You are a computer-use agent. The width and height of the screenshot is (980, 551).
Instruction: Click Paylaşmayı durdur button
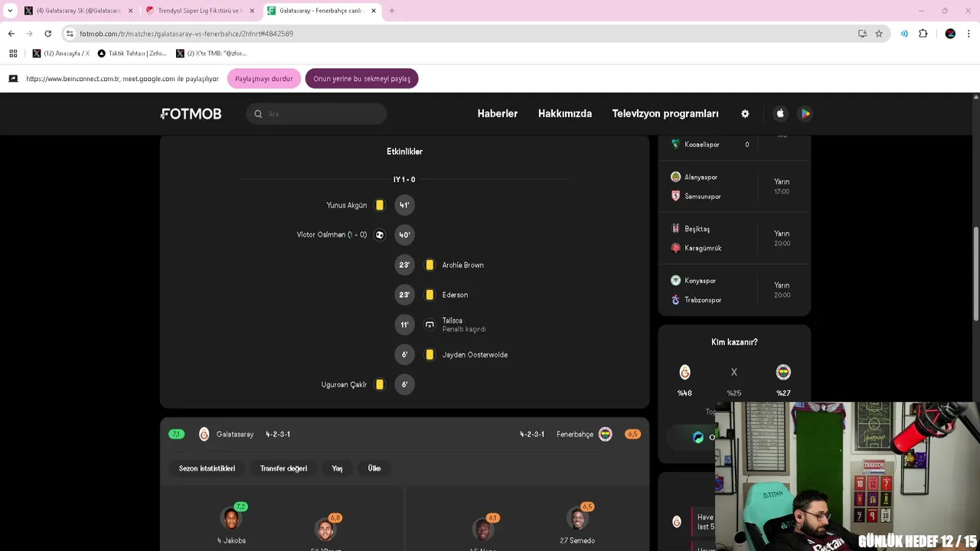(x=264, y=79)
